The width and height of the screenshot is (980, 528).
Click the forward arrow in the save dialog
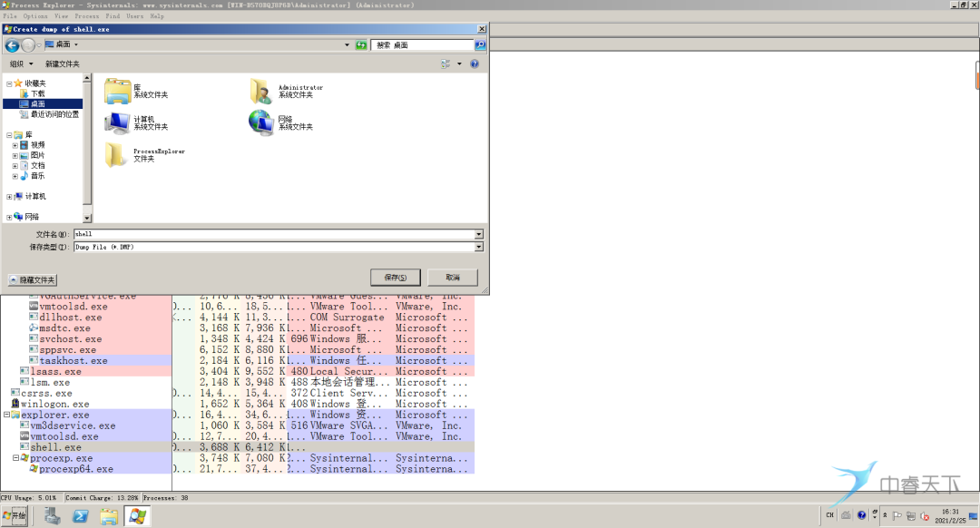click(28, 45)
